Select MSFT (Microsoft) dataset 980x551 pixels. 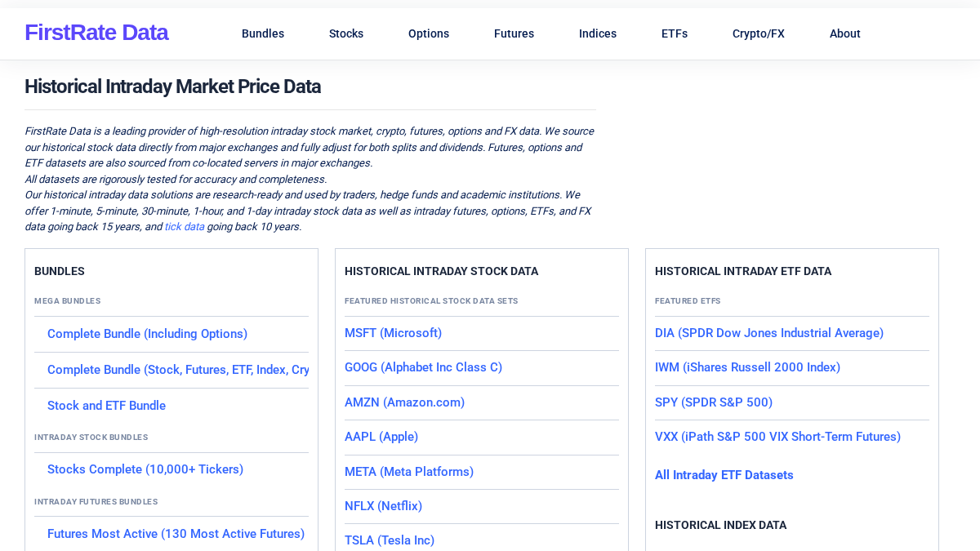393,333
